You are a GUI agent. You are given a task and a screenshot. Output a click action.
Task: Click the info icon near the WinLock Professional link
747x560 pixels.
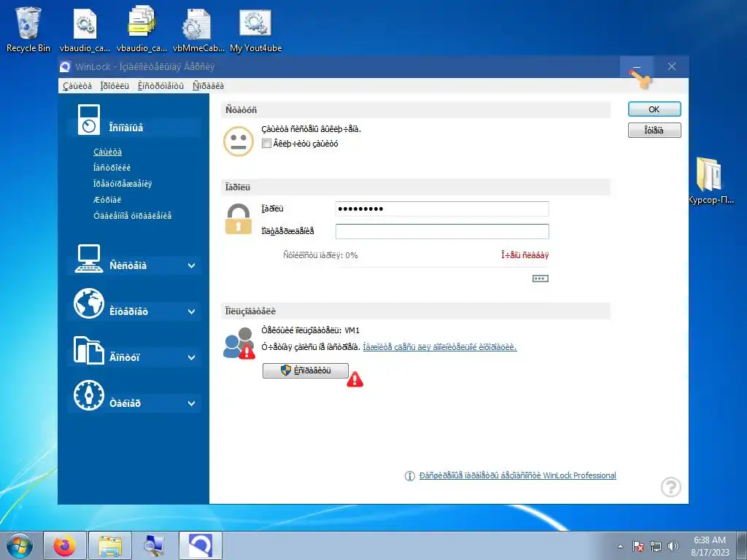click(410, 475)
